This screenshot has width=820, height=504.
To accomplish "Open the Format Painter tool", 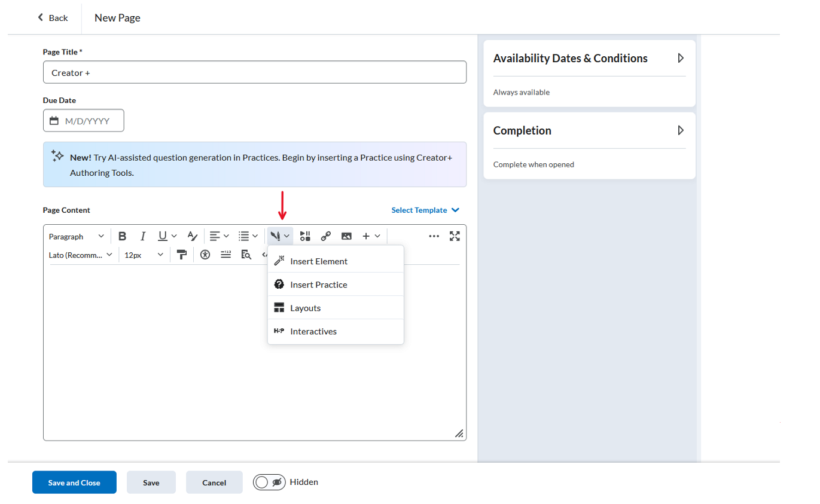I will pyautogui.click(x=182, y=255).
